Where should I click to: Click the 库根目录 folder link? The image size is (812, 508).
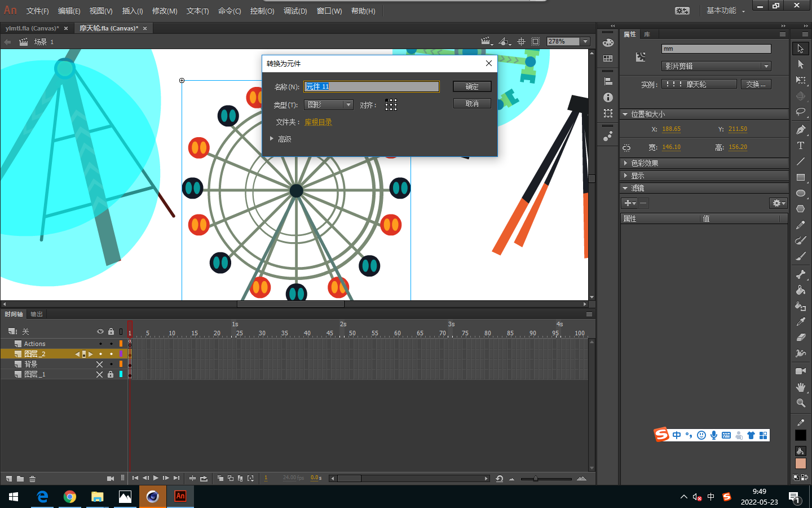tap(318, 122)
